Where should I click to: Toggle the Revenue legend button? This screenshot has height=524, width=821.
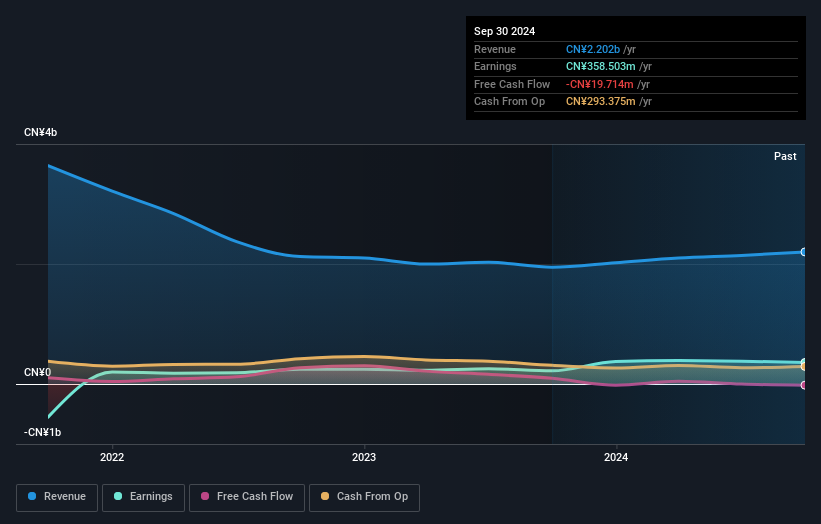pos(57,497)
